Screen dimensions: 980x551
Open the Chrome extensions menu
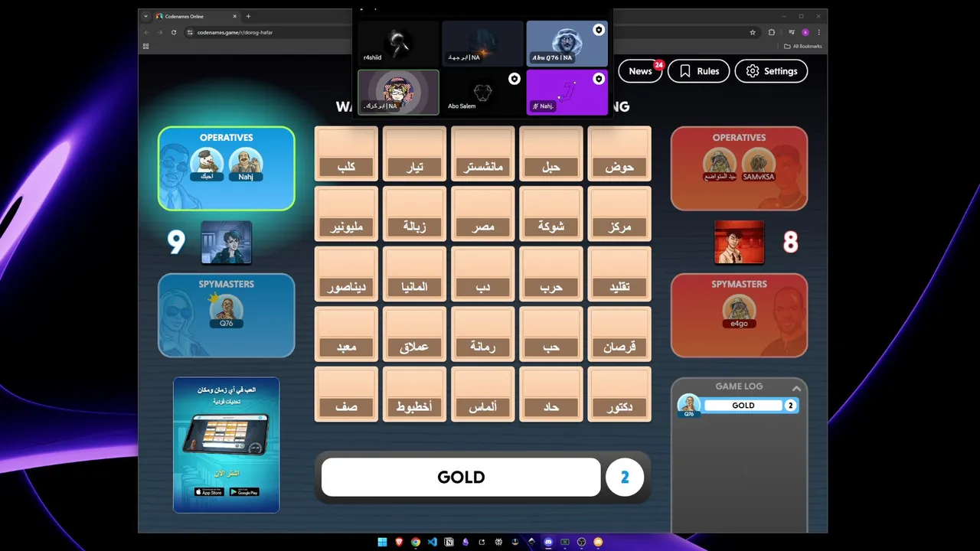click(772, 32)
